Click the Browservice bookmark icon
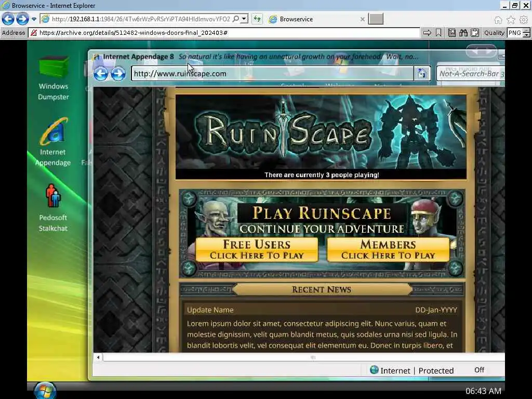The image size is (532, 399). [x=438, y=33]
